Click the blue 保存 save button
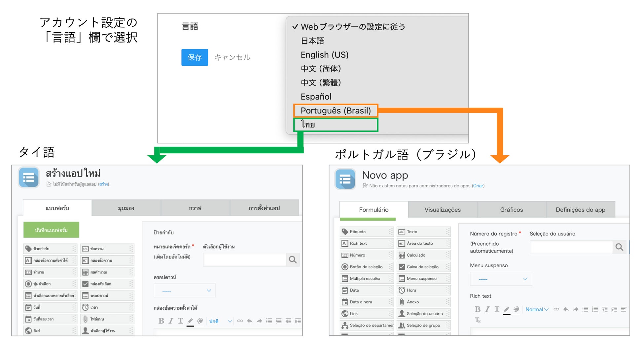Viewport: 644px width, 343px height. 195,57
